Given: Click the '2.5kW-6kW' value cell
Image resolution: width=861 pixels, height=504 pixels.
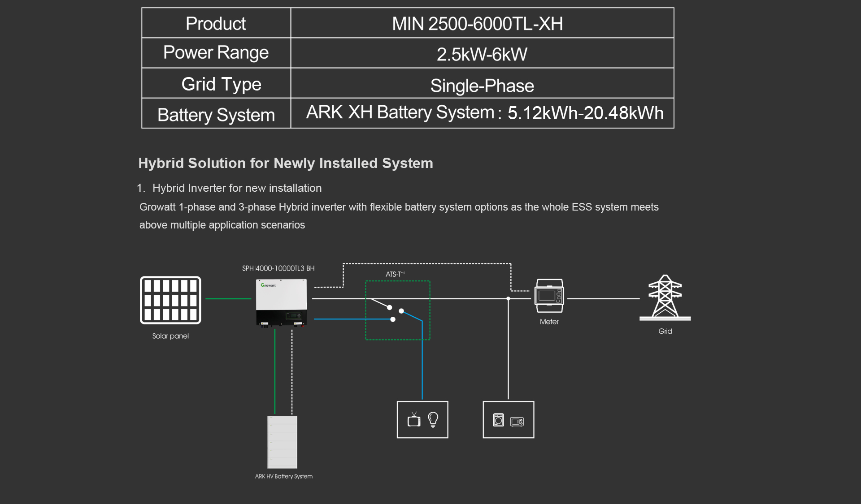Looking at the screenshot, I should [483, 53].
